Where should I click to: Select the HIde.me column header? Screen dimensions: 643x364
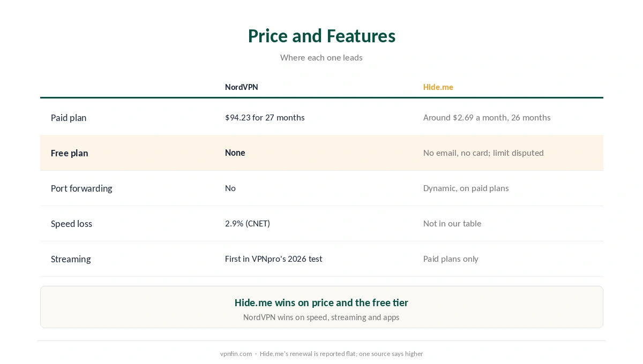click(438, 87)
